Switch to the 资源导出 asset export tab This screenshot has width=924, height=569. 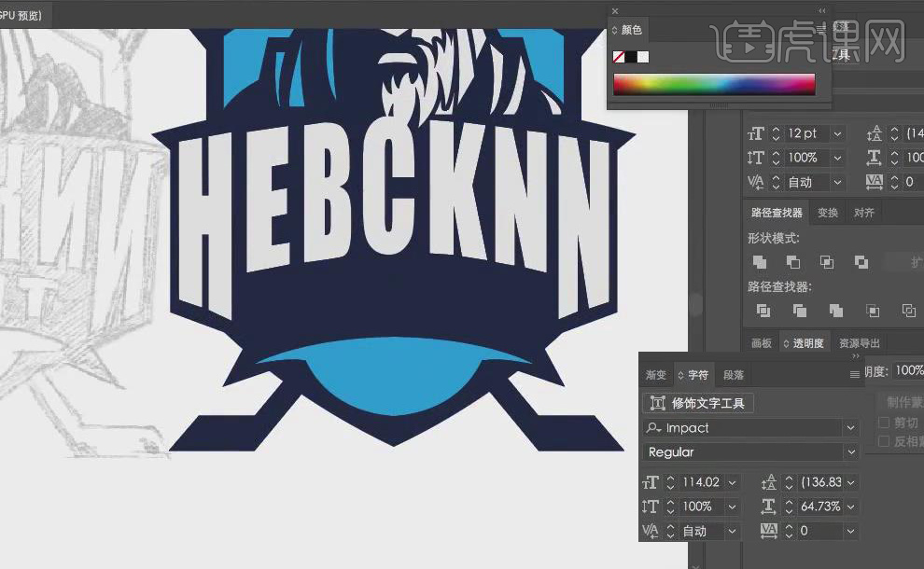(860, 343)
